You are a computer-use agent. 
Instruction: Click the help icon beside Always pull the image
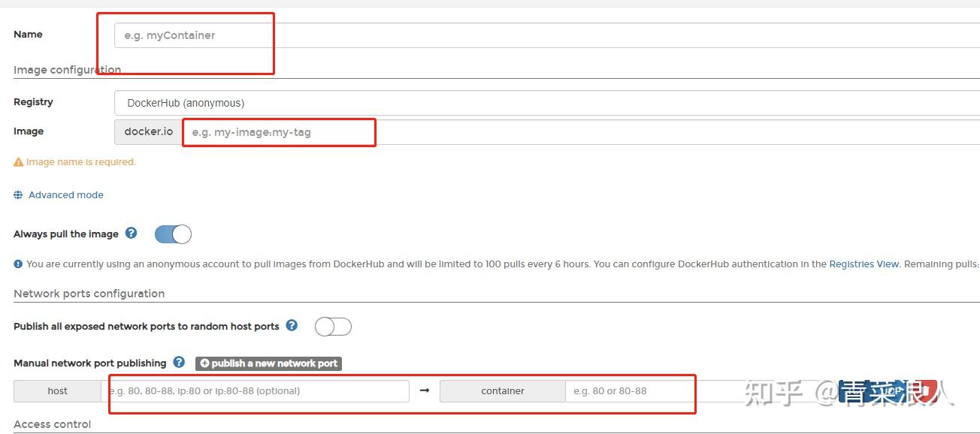132,234
